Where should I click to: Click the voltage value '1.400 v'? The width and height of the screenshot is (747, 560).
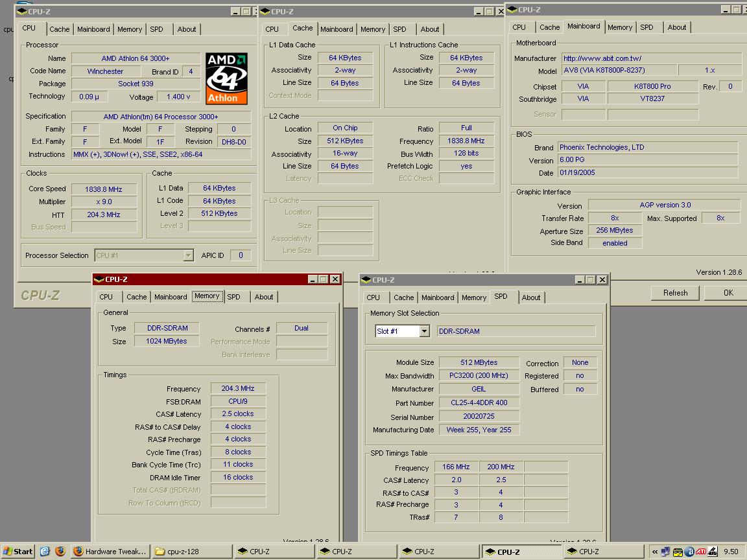(178, 97)
